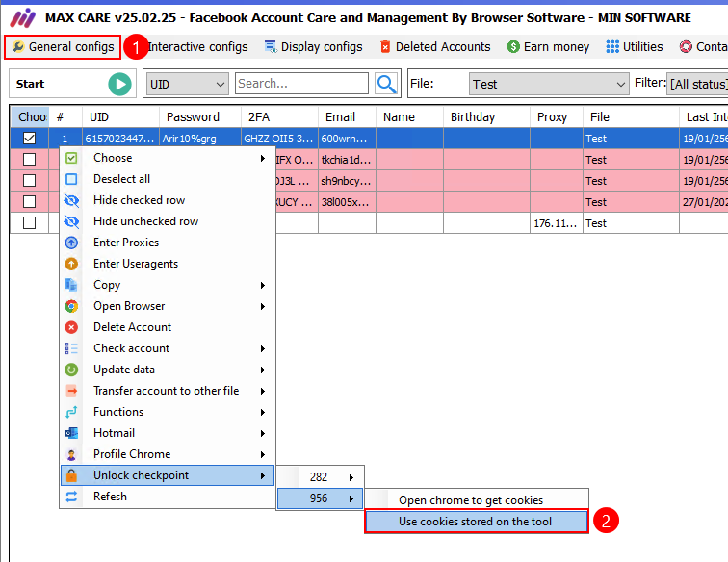728x562 pixels.
Task: Click the Email column header
Action: click(x=347, y=117)
